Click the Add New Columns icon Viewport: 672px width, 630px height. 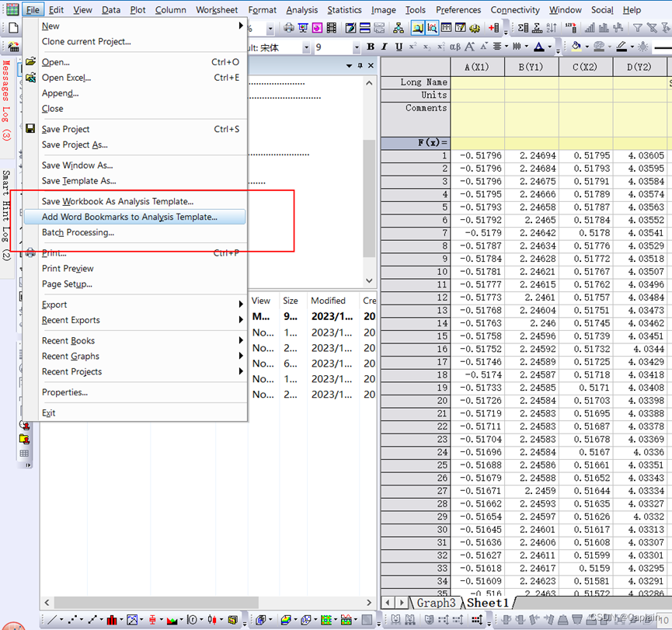tap(494, 28)
